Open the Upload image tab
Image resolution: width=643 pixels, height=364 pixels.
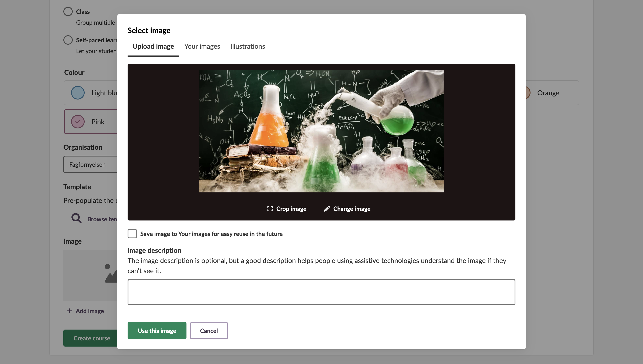[153, 46]
